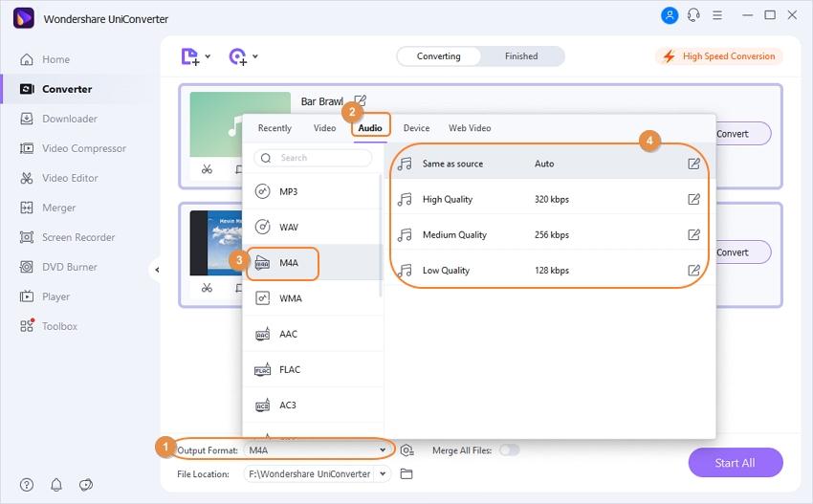
Task: Open the Player section
Action: [x=45, y=296]
